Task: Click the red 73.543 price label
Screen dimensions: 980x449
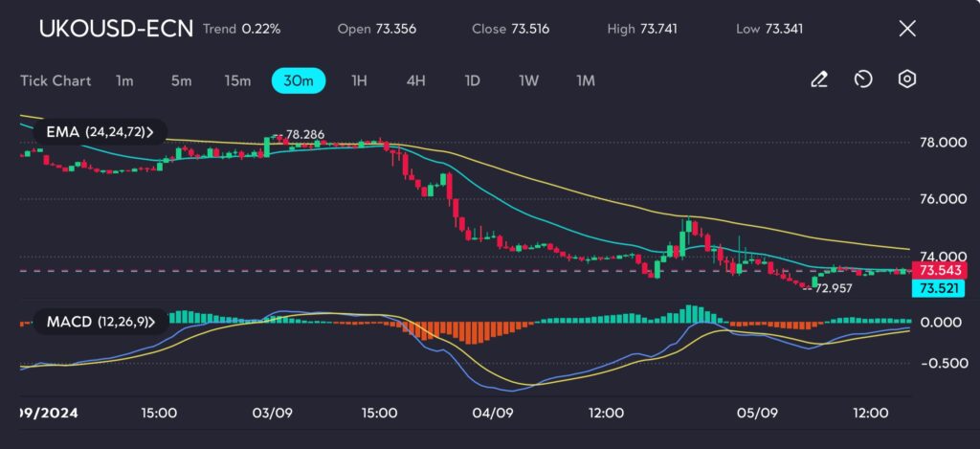Action: pos(934,272)
